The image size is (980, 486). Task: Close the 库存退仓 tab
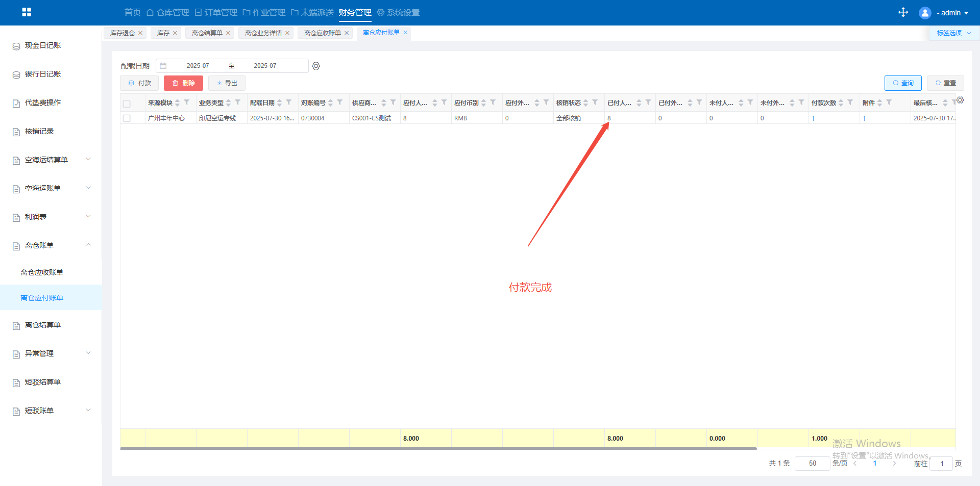140,33
